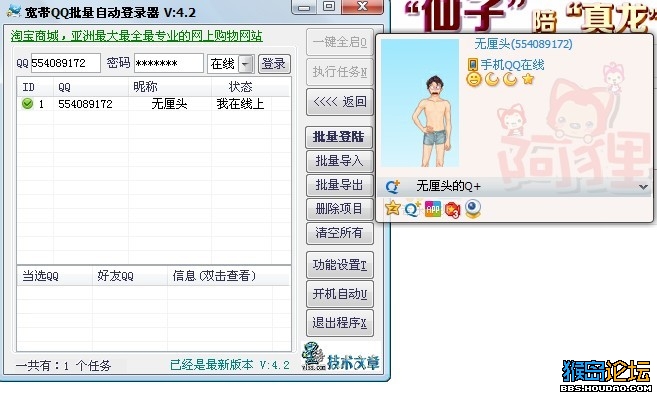Open the APP icon in QQ popup
Image resolution: width=657 pixels, height=397 pixels.
[433, 209]
